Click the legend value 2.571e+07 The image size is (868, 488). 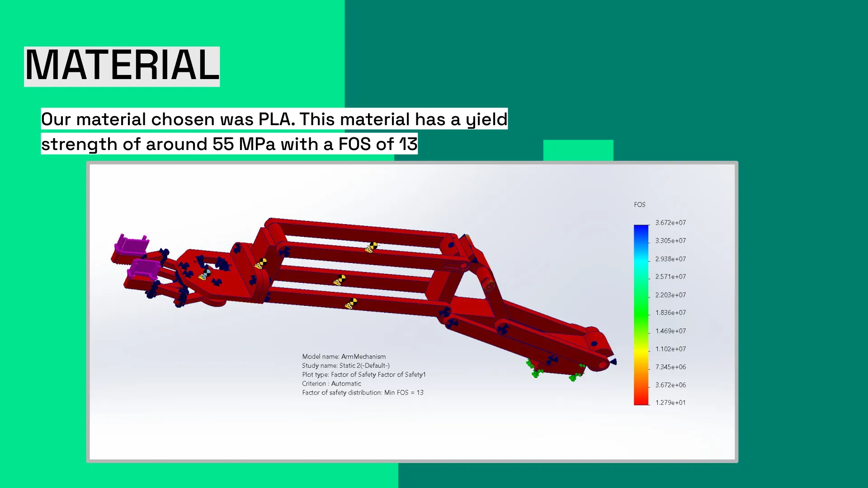coord(670,277)
